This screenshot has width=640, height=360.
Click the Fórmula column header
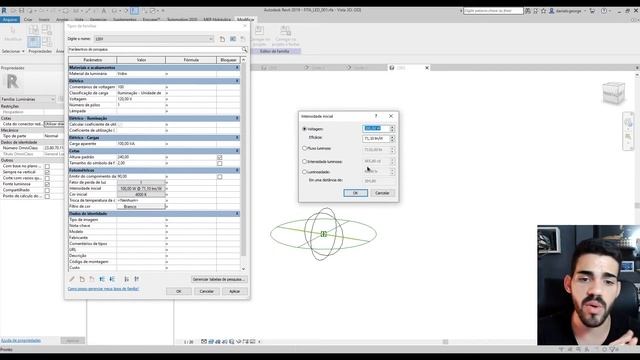coord(191,60)
